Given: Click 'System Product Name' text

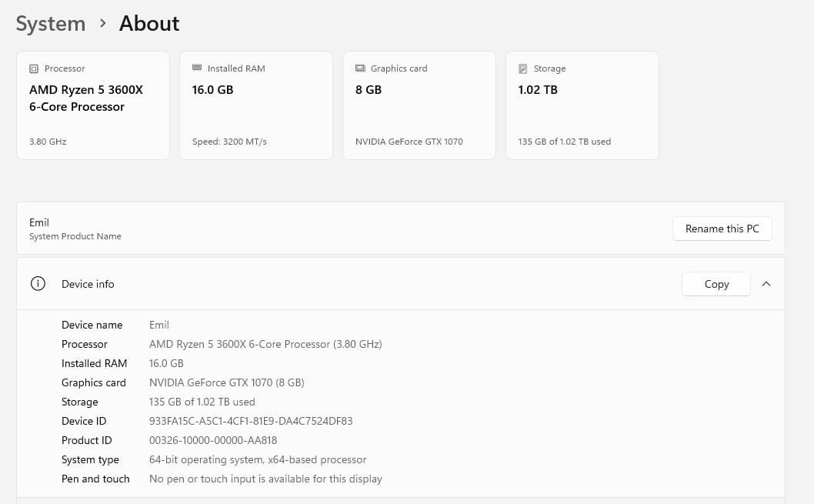Looking at the screenshot, I should 75,236.
